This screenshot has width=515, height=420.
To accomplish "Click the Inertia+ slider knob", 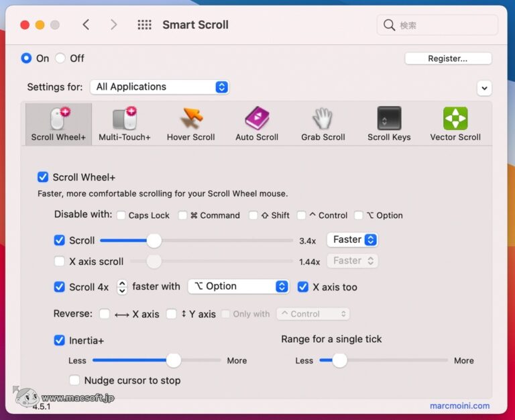I will tap(174, 360).
